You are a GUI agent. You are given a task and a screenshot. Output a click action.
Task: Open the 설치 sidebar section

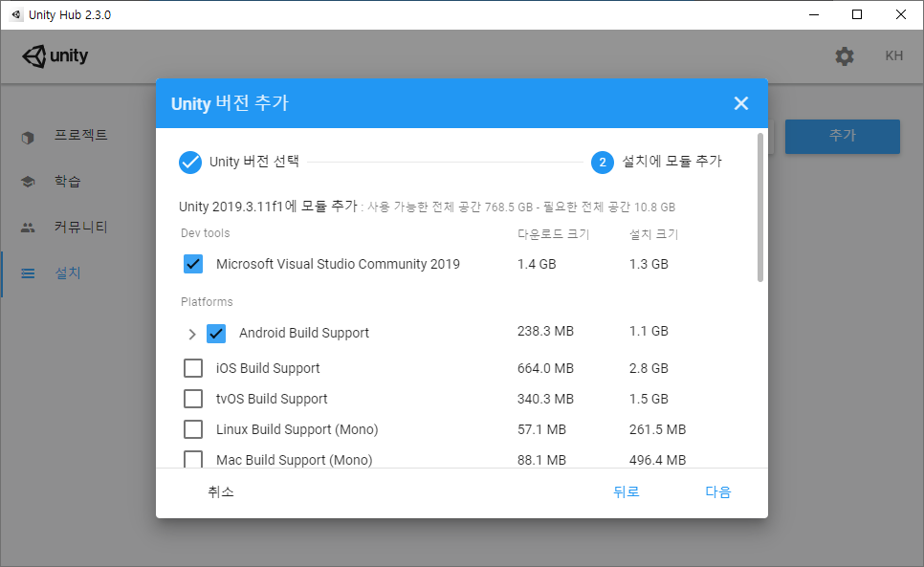[x=67, y=273]
